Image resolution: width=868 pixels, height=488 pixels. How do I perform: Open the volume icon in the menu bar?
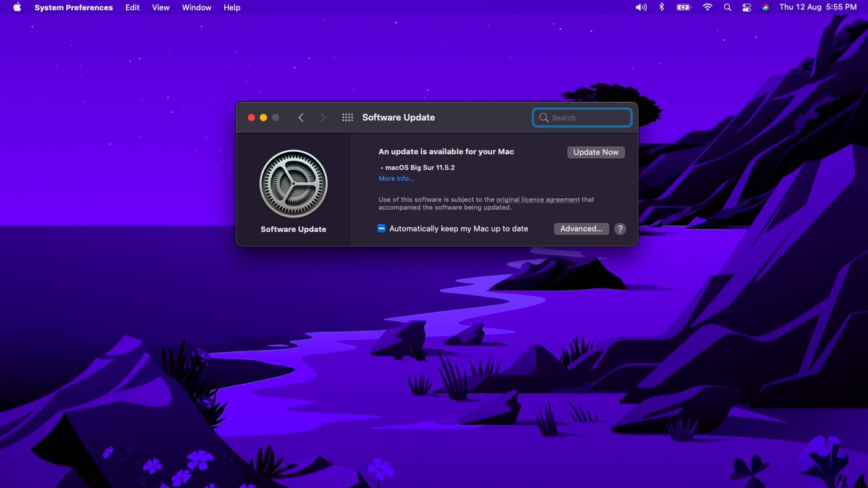[640, 7]
